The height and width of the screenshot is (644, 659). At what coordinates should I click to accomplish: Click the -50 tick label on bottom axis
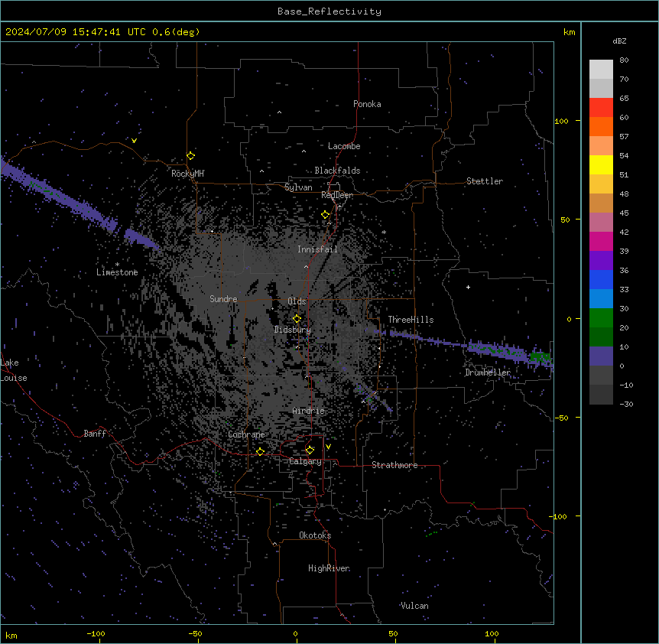click(195, 633)
